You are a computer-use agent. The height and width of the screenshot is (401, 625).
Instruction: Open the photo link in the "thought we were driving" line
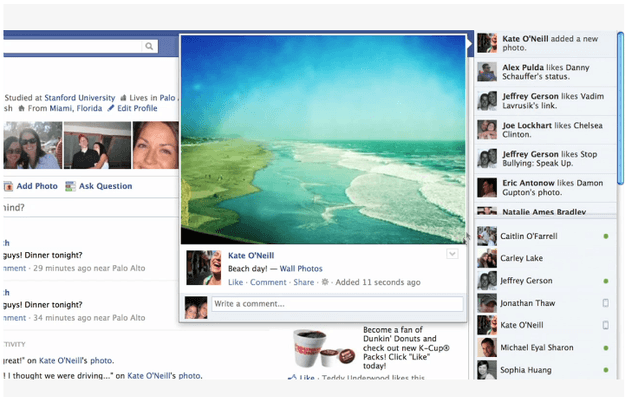(189, 376)
